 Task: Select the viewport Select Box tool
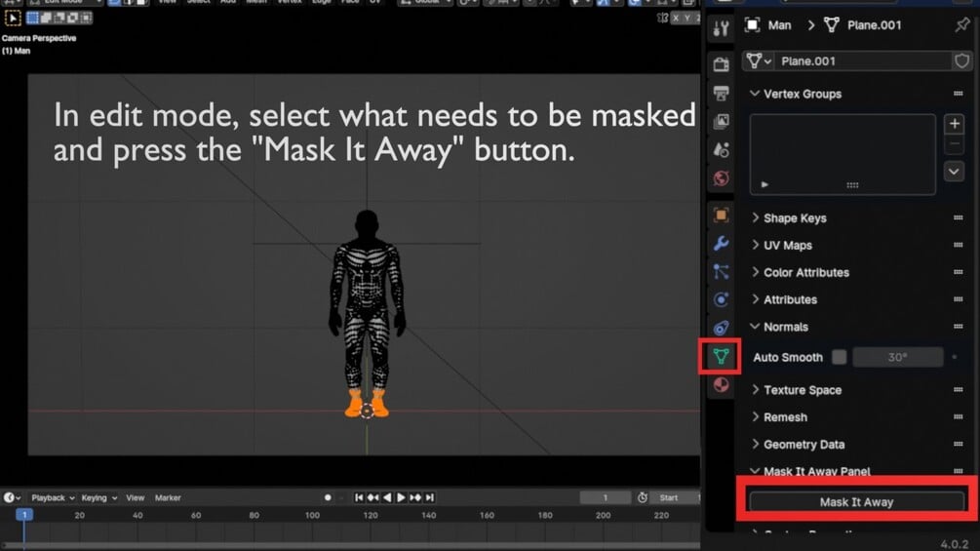coord(13,19)
